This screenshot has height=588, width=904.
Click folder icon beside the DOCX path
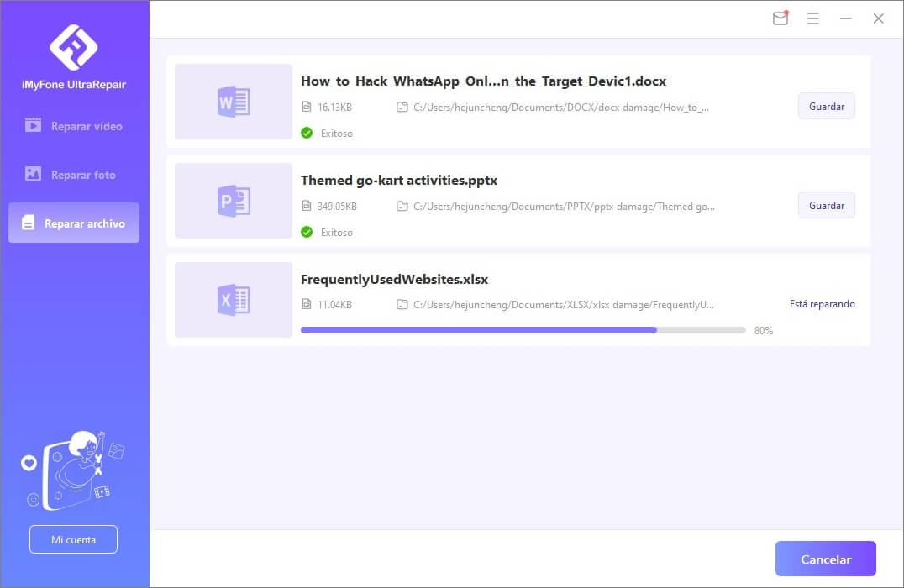click(x=402, y=108)
